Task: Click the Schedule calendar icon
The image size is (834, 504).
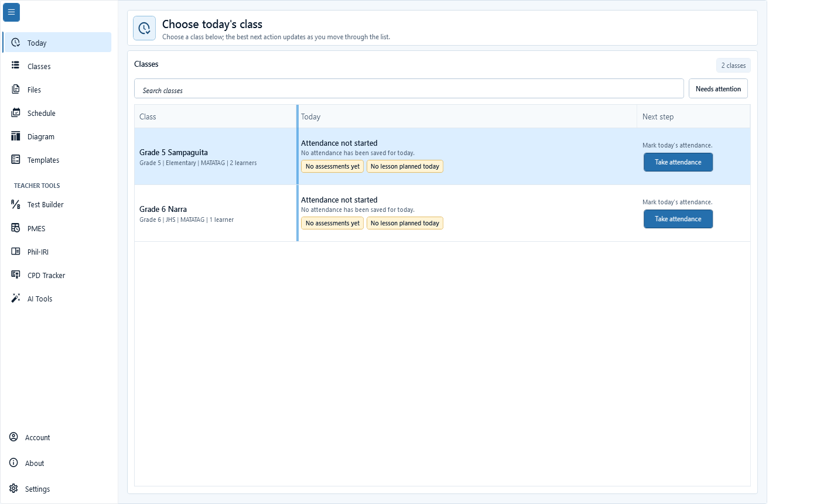Action: 16,112
